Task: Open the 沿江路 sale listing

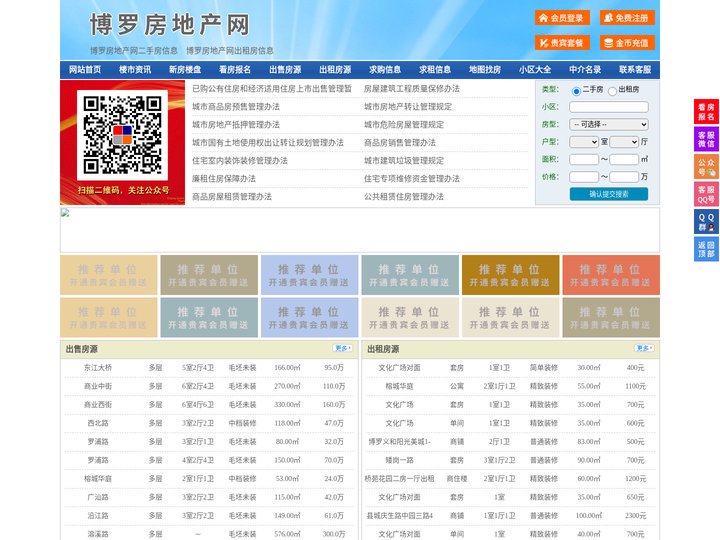Action: point(98,516)
